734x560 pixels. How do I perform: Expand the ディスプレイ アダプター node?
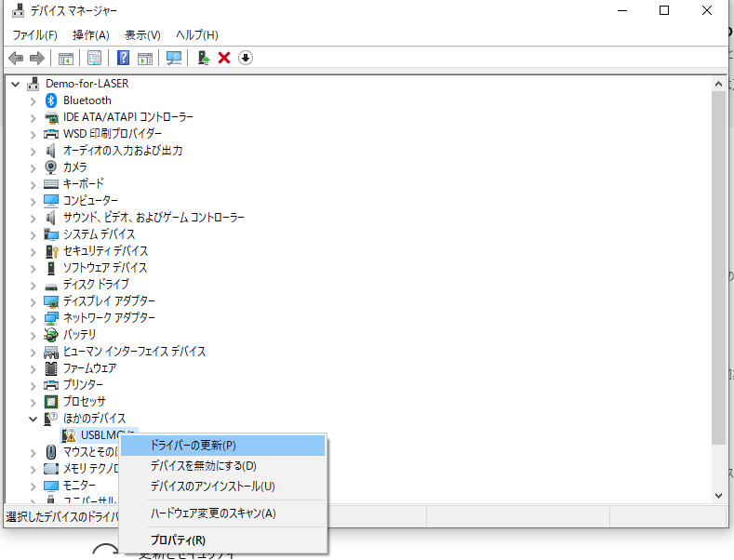[x=33, y=301]
